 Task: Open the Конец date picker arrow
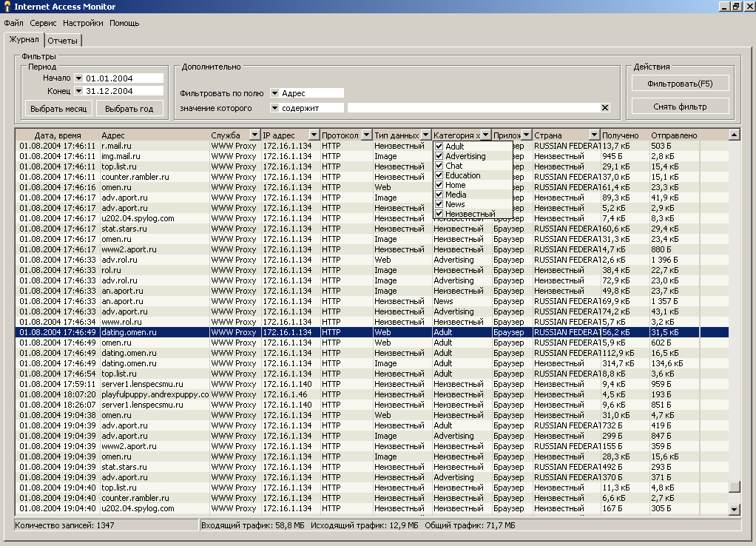pyautogui.click(x=78, y=91)
